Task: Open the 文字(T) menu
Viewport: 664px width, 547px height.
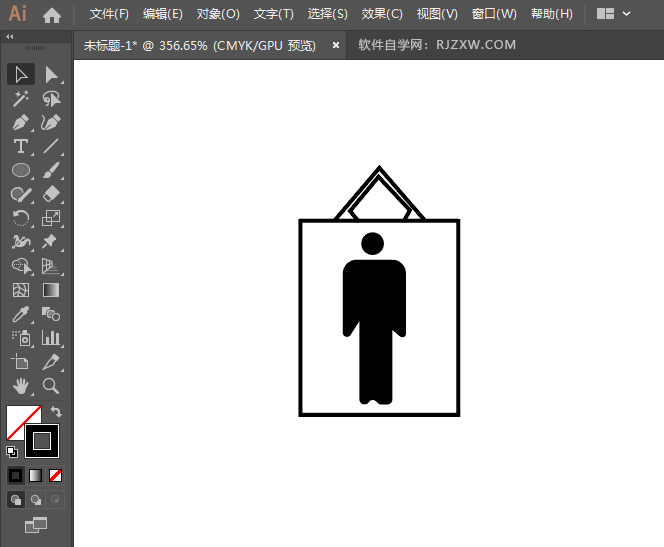Action: (x=274, y=14)
